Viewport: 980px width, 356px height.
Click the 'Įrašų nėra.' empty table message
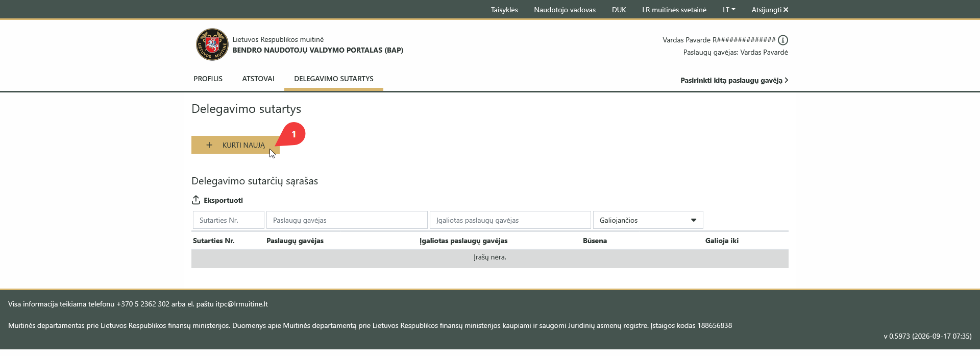tap(490, 257)
